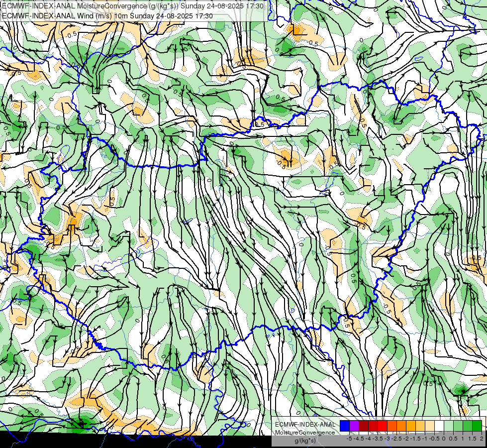This screenshot has width=487, height=448.
Task: Click the legend's ECMWF-INDEX-ANAL label
Action: pyautogui.click(x=305, y=425)
